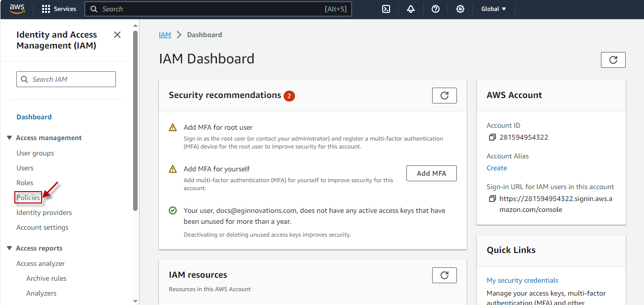Click the Add MFA button
Image resolution: width=644 pixels, height=305 pixels.
pos(432,173)
